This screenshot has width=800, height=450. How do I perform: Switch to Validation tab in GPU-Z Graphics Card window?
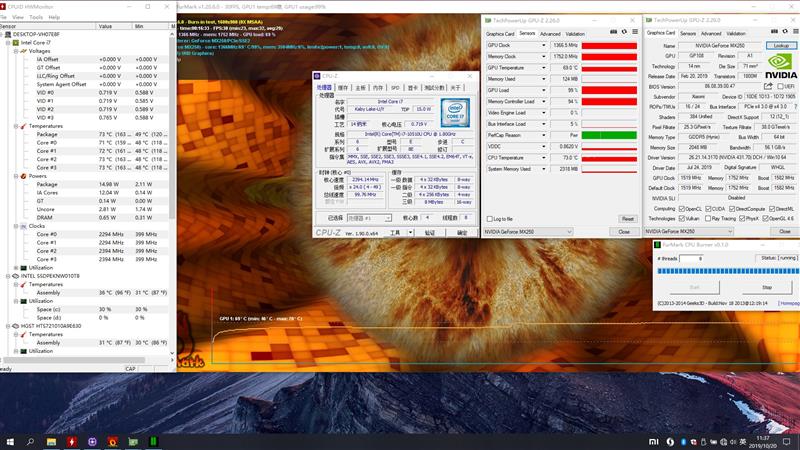tap(736, 33)
